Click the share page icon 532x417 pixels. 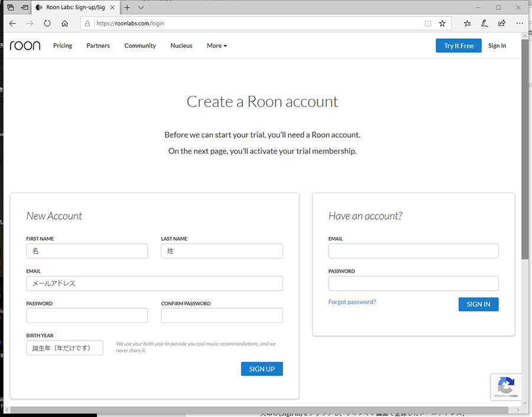(x=502, y=24)
